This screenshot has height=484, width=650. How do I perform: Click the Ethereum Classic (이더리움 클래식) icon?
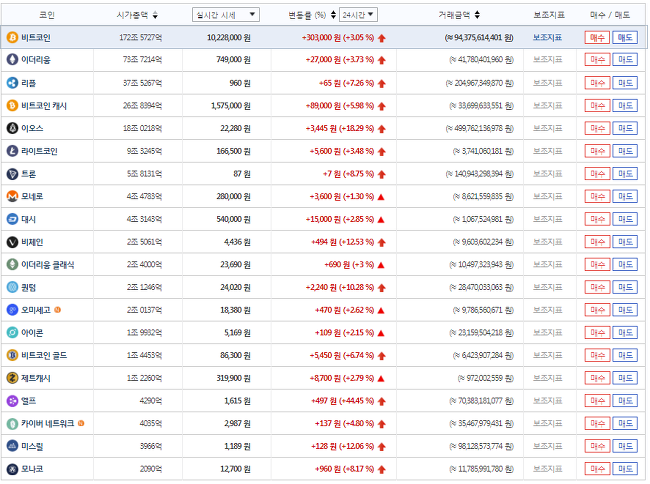click(12, 264)
